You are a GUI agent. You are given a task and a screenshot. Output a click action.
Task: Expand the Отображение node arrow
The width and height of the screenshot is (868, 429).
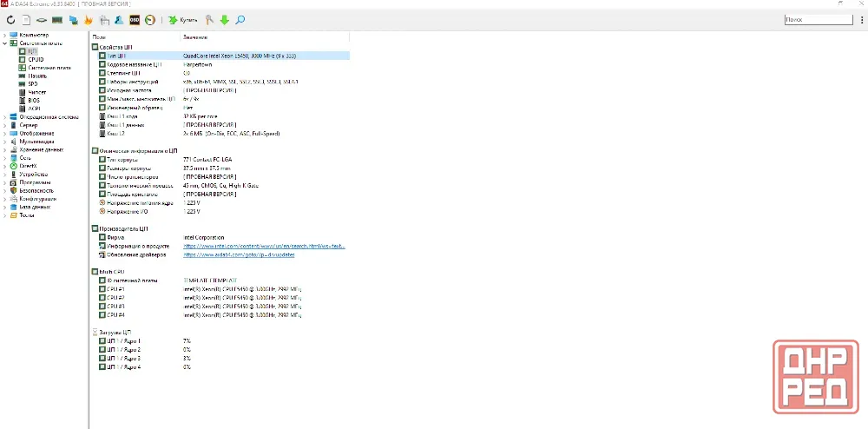(5, 134)
